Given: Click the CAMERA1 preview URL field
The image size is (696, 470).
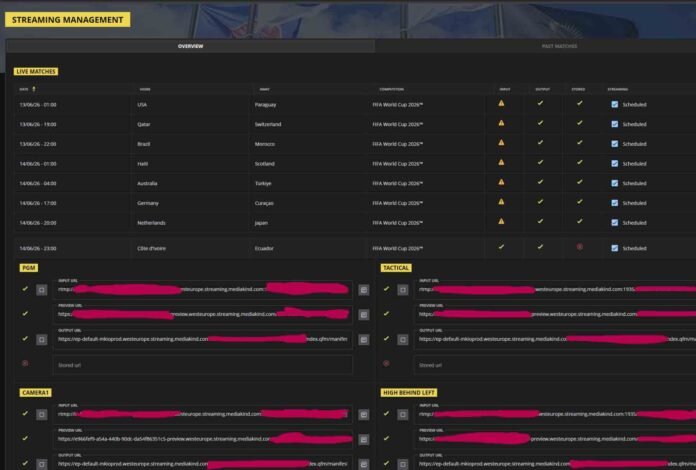Looking at the screenshot, I should [203, 438].
